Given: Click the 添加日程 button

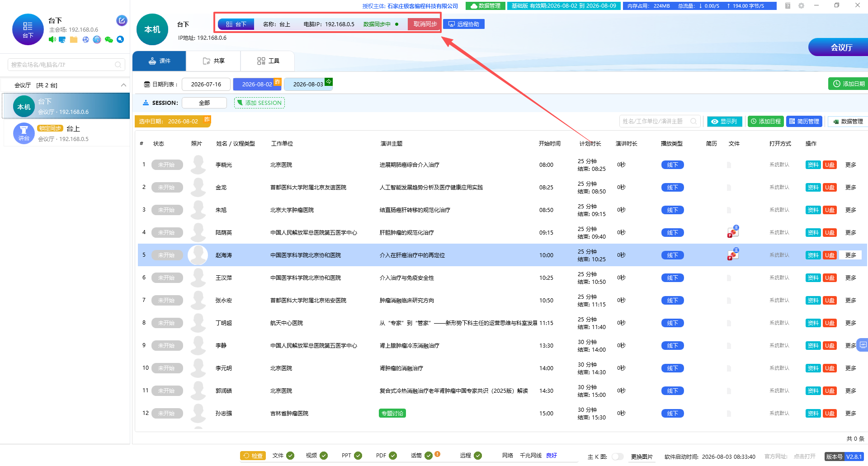Looking at the screenshot, I should 765,121.
